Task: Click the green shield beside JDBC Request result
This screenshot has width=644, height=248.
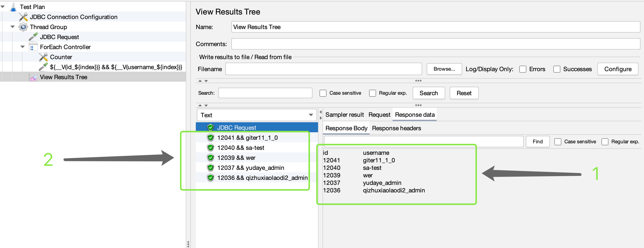Action: click(x=211, y=128)
